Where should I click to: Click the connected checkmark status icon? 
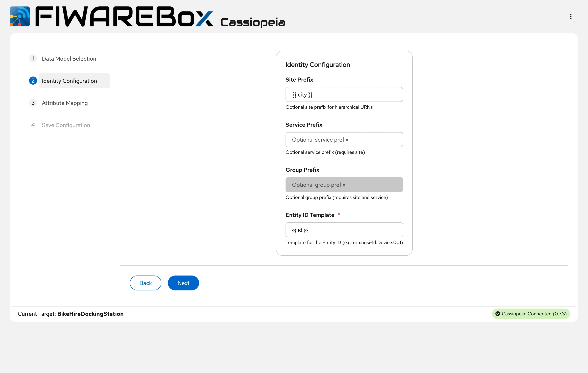pyautogui.click(x=497, y=314)
